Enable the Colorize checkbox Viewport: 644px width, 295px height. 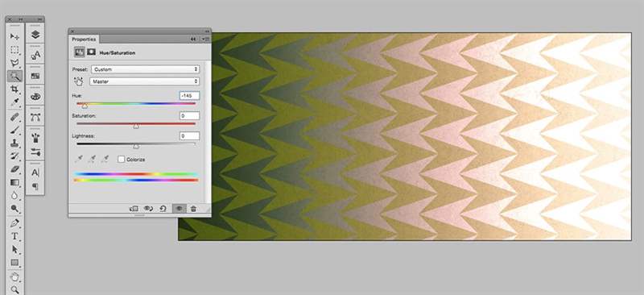pyautogui.click(x=121, y=160)
